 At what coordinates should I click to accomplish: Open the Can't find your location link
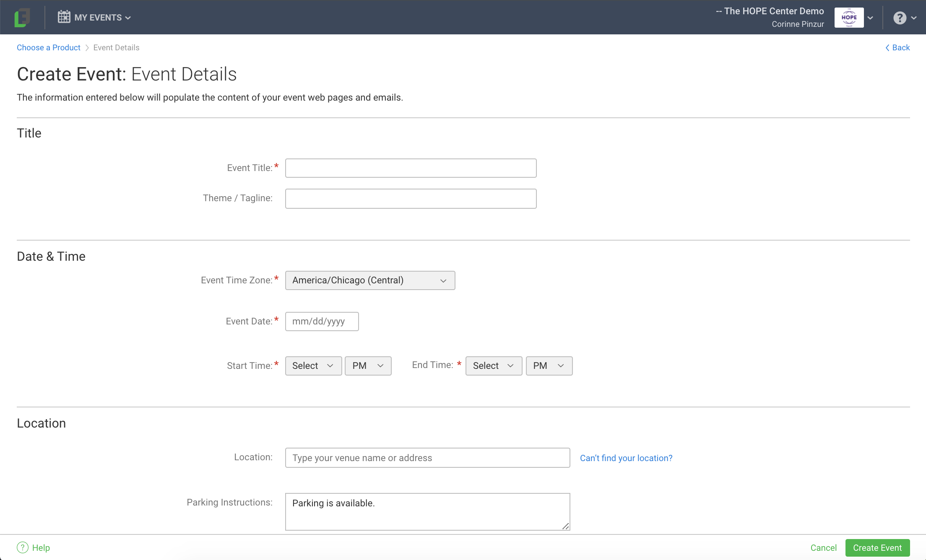coord(626,458)
